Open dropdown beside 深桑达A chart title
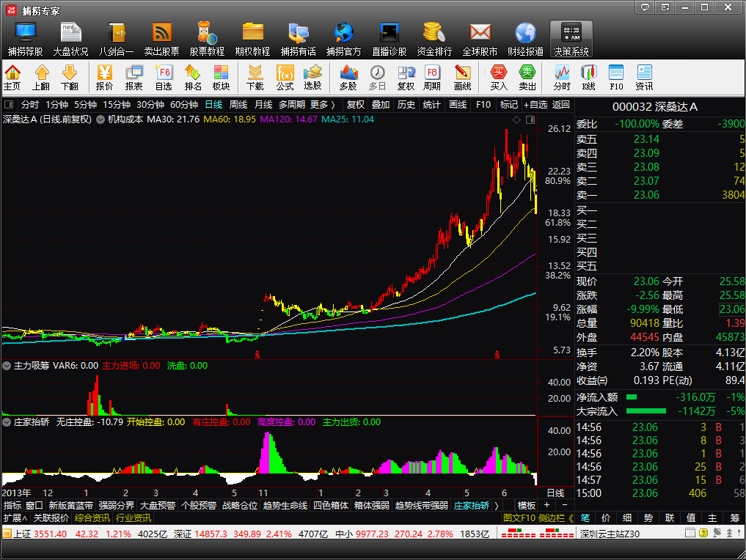The image size is (746, 560). 99,119
